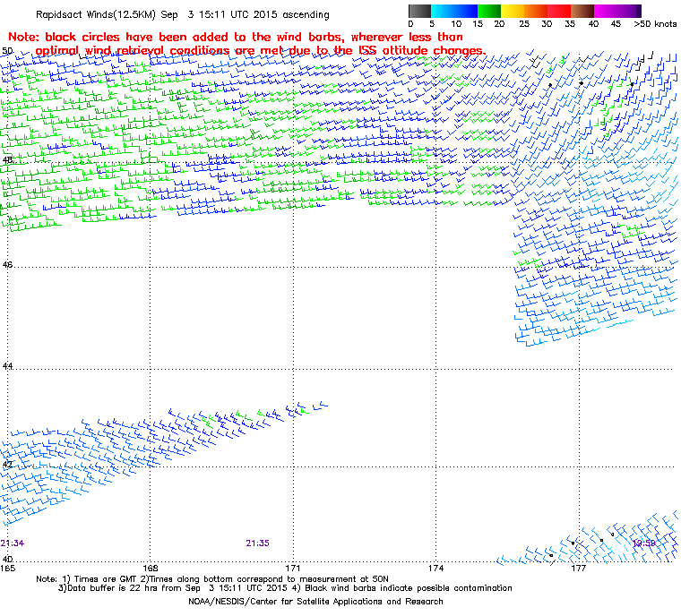The image size is (681, 616).
Task: Click the '45' legend scale label
Action: (x=616, y=24)
